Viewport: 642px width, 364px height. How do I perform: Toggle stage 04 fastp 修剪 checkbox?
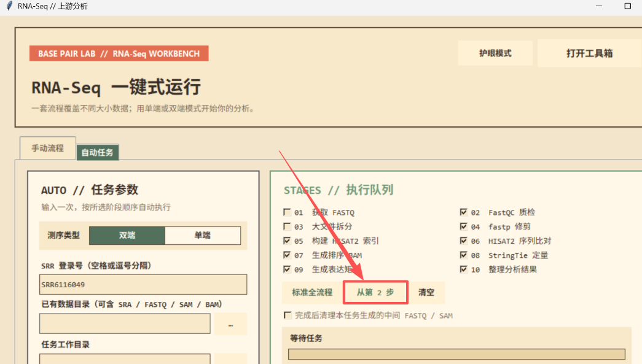pos(463,226)
